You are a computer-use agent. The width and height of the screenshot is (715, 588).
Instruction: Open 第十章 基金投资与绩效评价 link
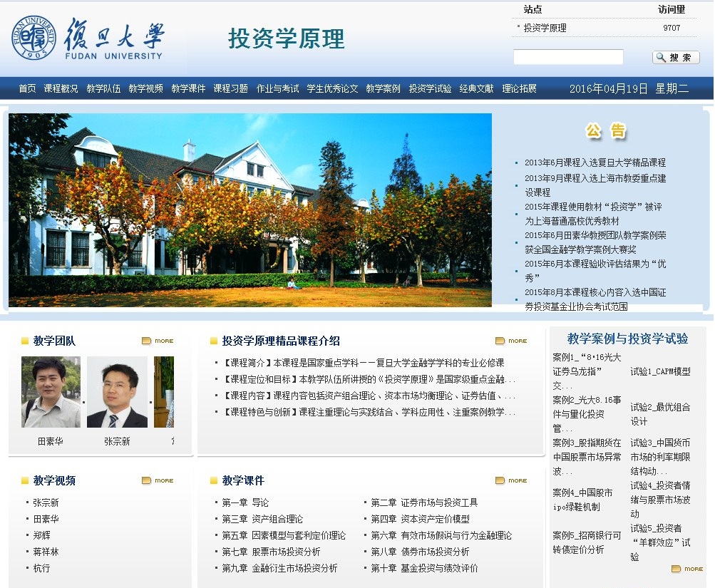(424, 569)
